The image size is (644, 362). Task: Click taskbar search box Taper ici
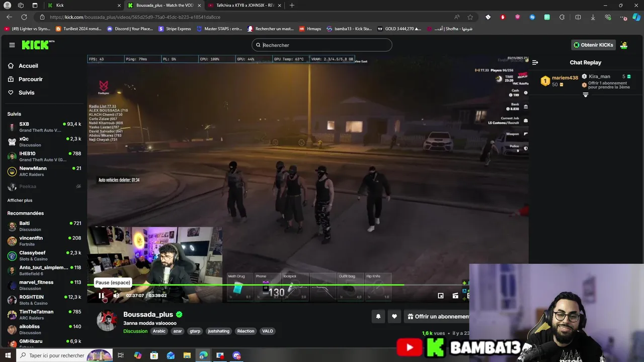point(64,355)
